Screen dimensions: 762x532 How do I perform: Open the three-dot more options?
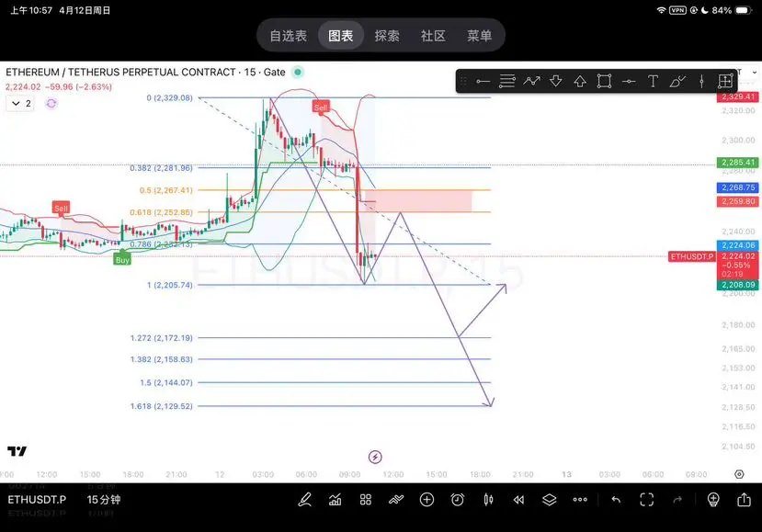(580, 500)
